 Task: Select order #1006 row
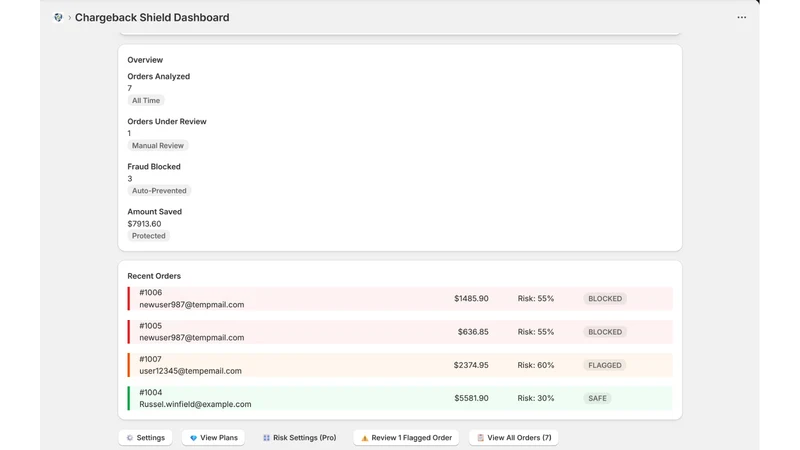click(400, 298)
